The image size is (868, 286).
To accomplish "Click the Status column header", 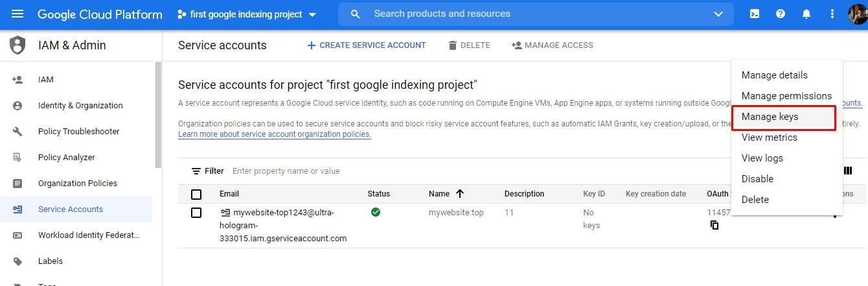I will [x=379, y=194].
